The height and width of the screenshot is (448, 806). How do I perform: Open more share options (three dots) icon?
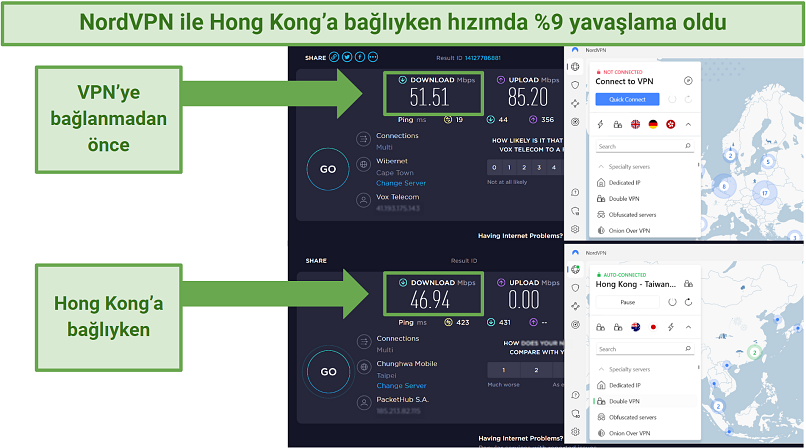(373, 57)
